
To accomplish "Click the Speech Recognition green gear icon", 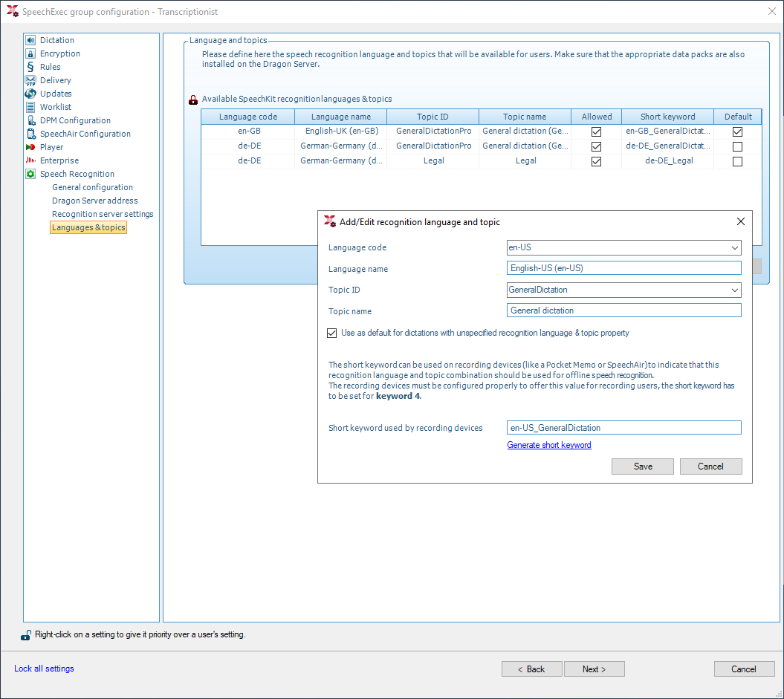I will [30, 174].
